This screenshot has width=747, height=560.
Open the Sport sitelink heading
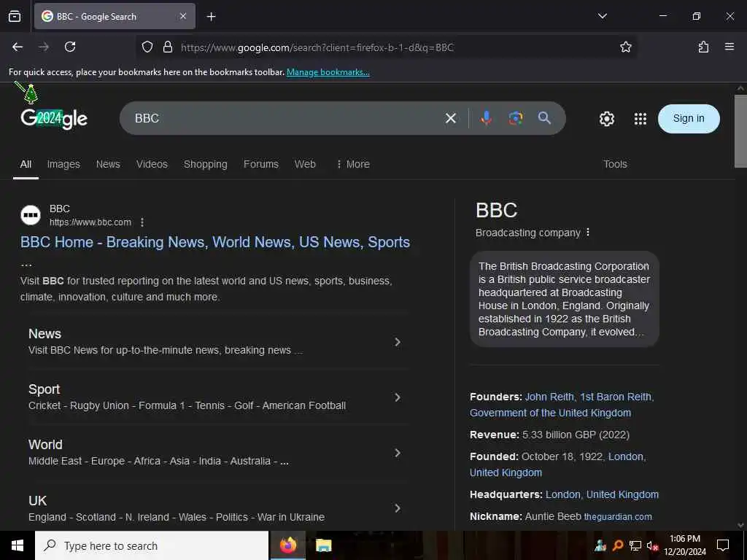click(x=44, y=389)
